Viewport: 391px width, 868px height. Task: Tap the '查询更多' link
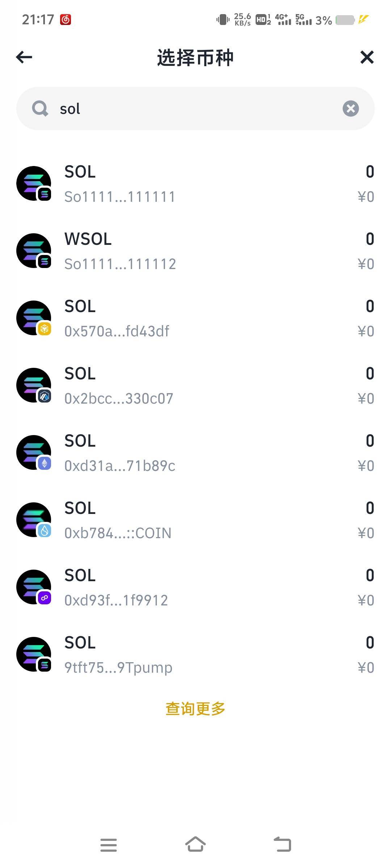pyautogui.click(x=195, y=709)
